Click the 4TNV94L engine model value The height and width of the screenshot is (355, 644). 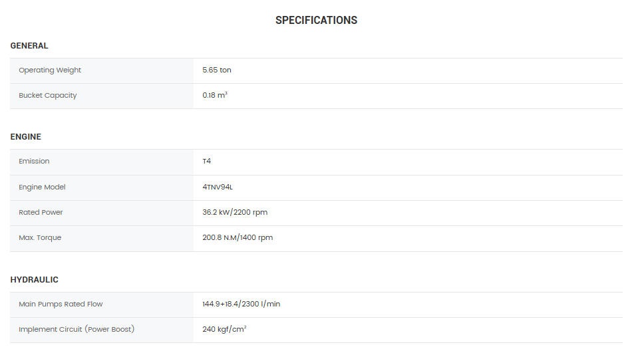click(x=218, y=187)
